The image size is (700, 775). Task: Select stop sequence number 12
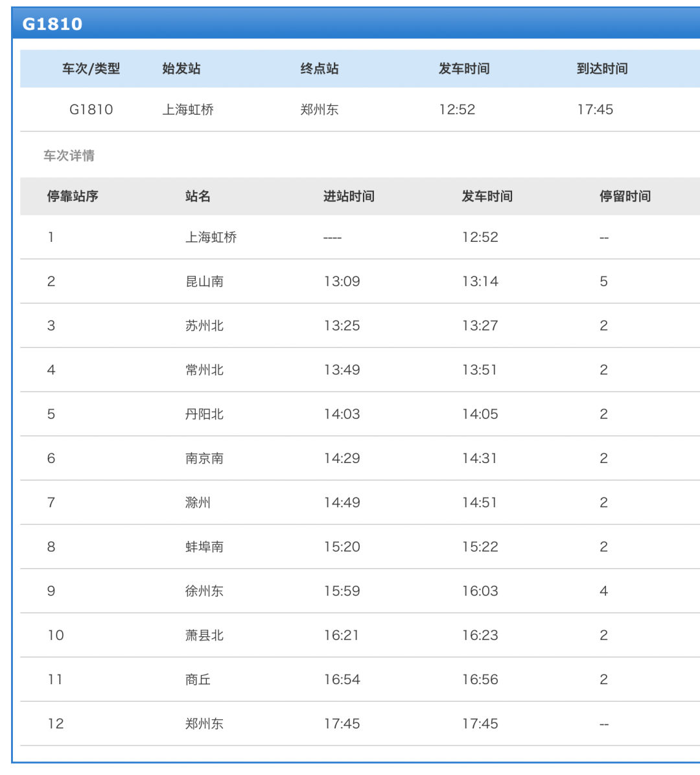tap(56, 724)
